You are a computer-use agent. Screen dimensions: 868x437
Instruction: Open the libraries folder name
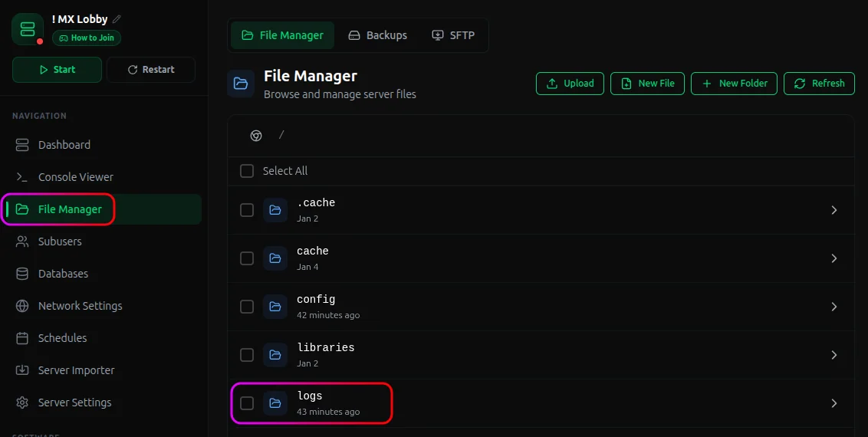pos(325,347)
